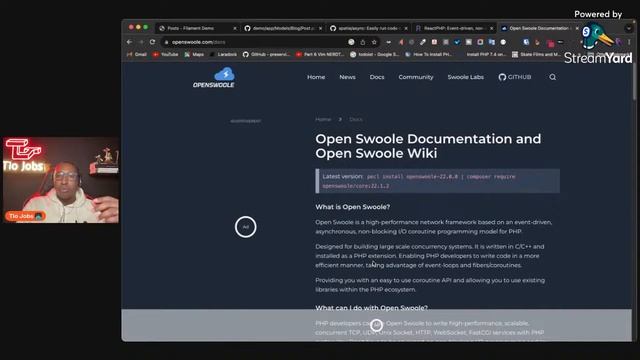Open the Swoole Labs nav item

pos(465,77)
